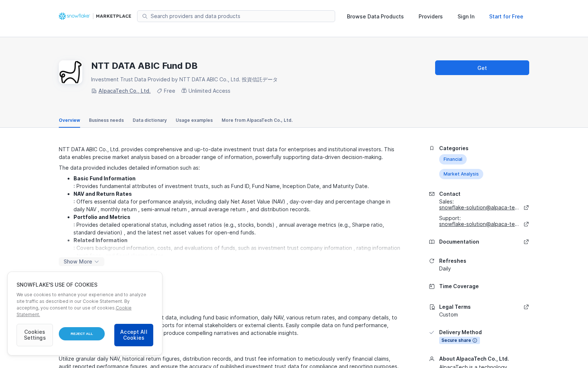The width and height of the screenshot is (588, 368).
Task: Click the AlpacaTech alpaca logo thumbnail
Action: [x=71, y=72]
